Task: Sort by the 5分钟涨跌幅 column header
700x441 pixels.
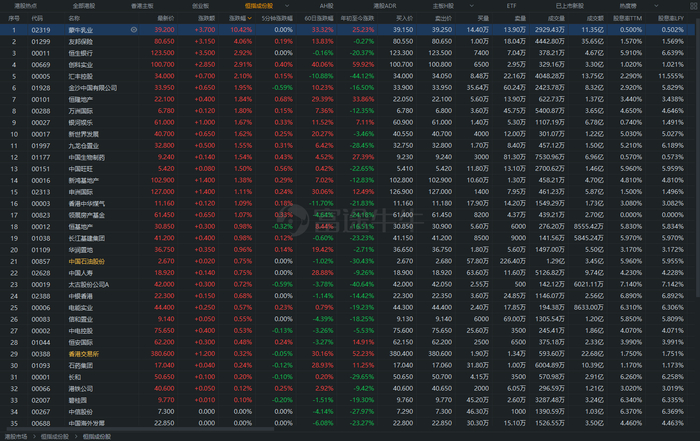Action: [277, 18]
